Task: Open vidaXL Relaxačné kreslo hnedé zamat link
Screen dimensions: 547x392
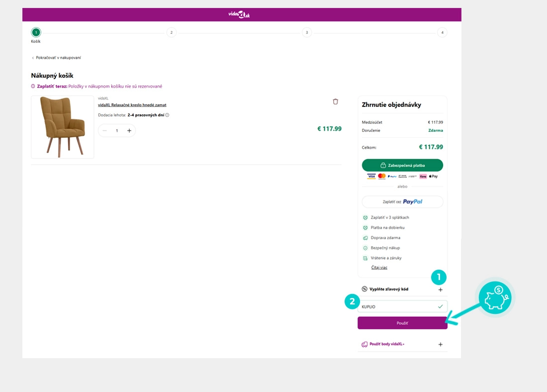Action: pos(132,105)
